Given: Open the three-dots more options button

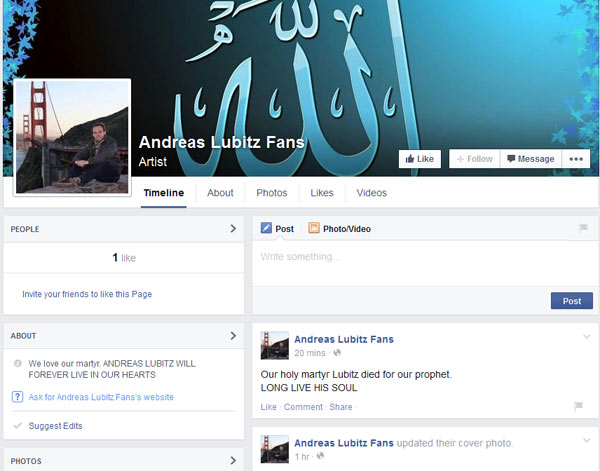Looking at the screenshot, I should click(575, 159).
